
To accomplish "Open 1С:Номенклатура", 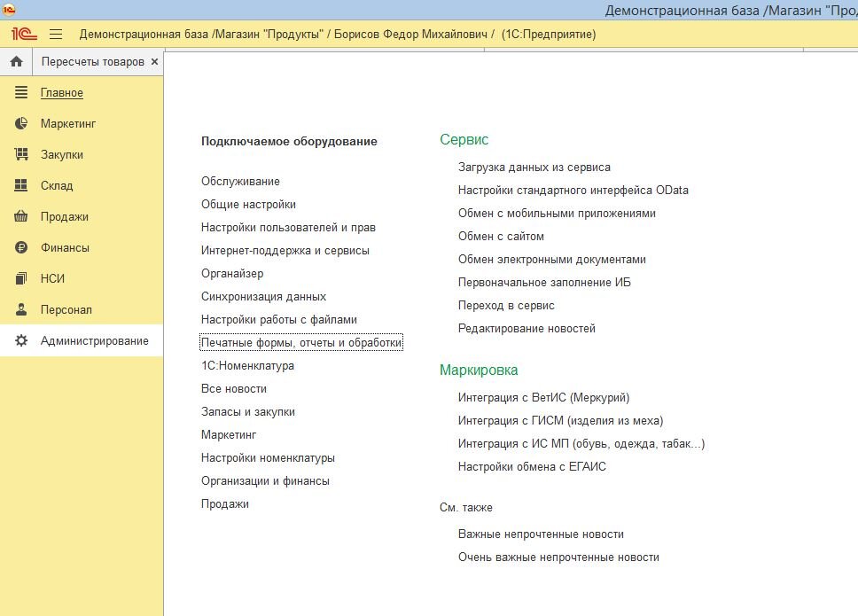I will point(247,365).
